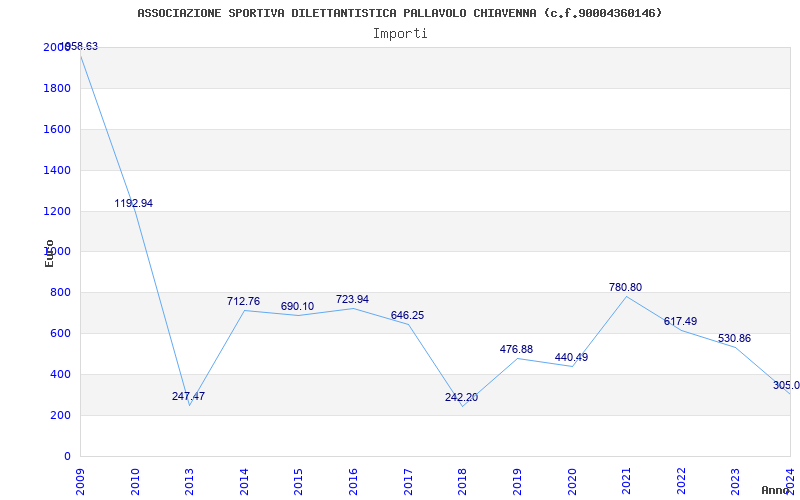The height and width of the screenshot is (500, 800).
Task: Click the 2017 year label
Action: (408, 482)
